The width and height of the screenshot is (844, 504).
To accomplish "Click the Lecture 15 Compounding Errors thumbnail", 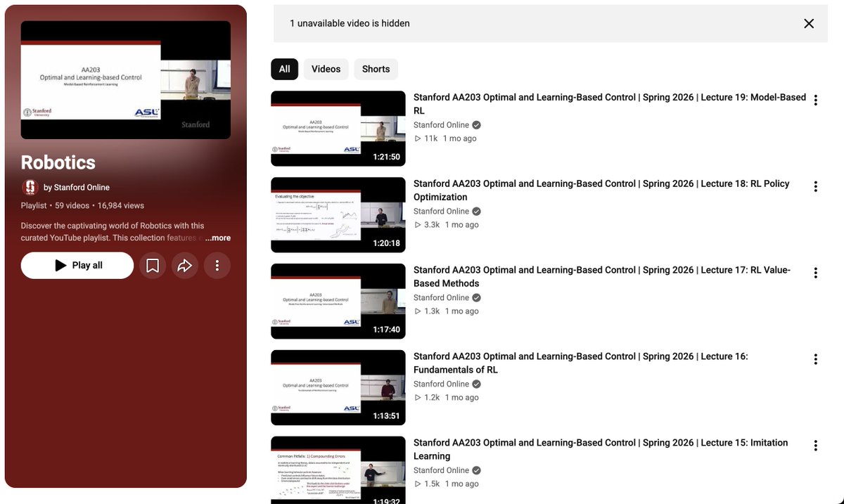I will point(338,470).
